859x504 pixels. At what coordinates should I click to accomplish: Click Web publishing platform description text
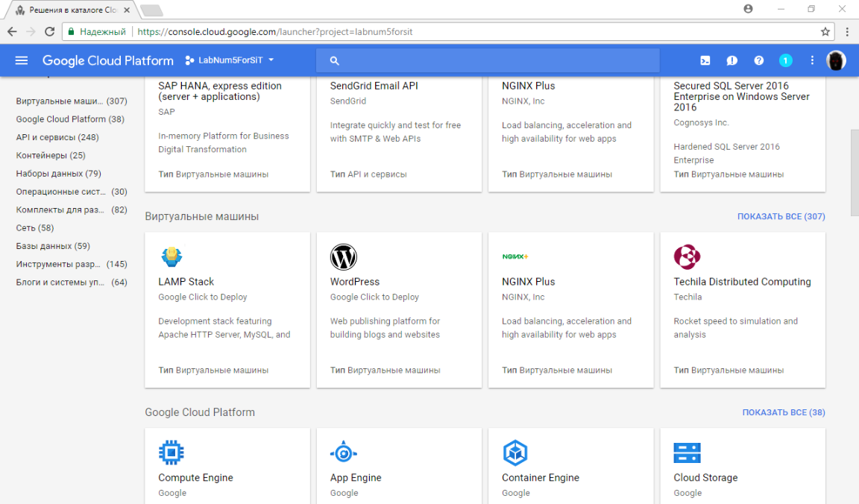coord(385,327)
